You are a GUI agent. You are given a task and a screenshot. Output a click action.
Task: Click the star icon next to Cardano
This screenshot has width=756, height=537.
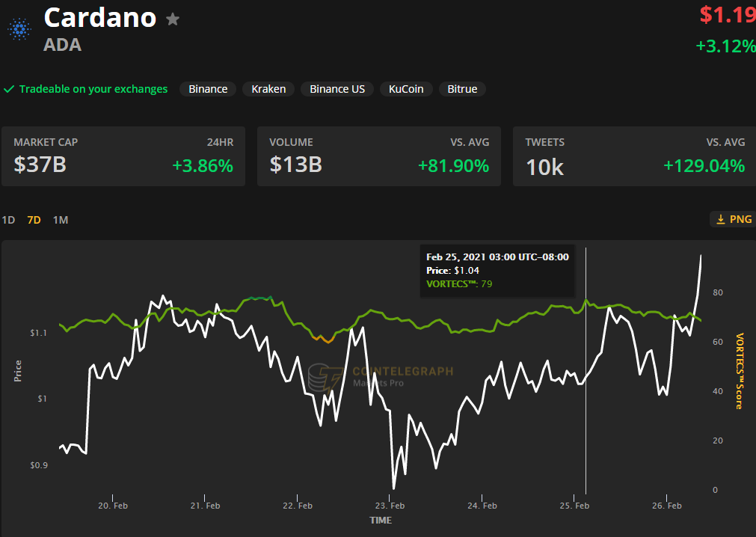pyautogui.click(x=172, y=19)
